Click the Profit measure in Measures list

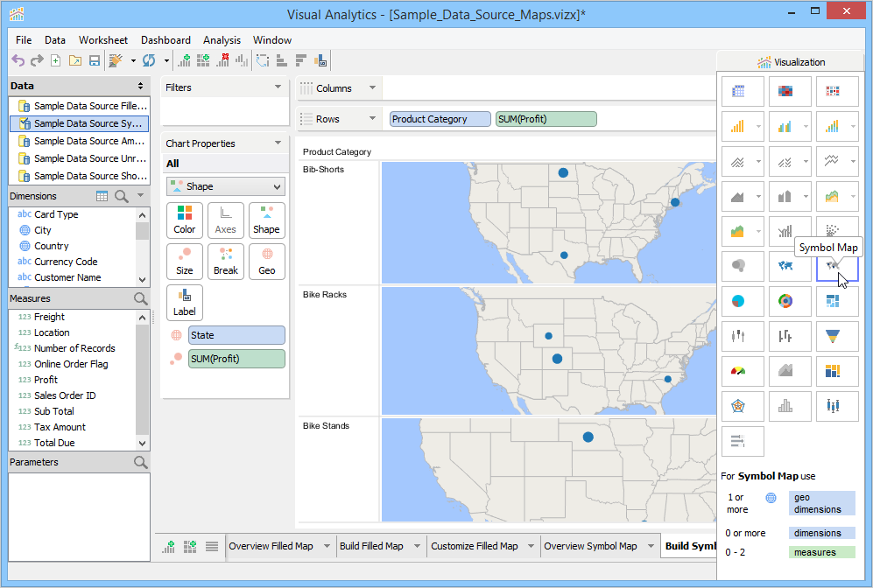46,380
